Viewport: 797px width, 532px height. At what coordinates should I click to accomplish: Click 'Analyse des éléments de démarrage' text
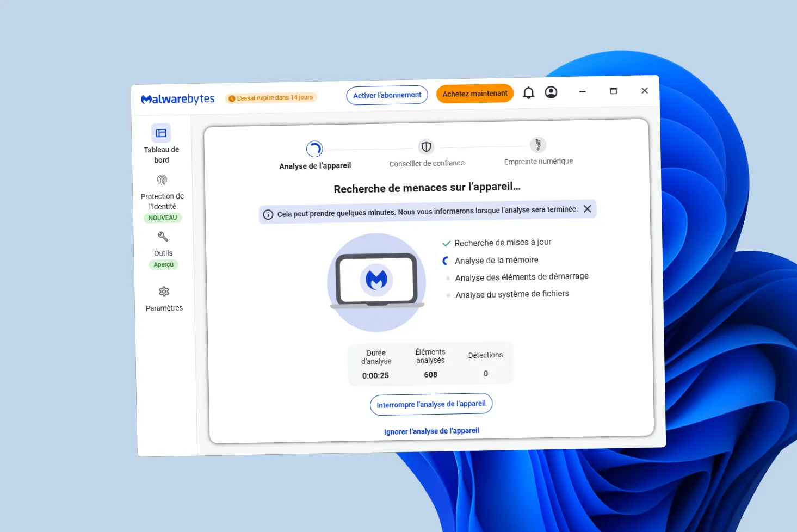[x=522, y=277]
